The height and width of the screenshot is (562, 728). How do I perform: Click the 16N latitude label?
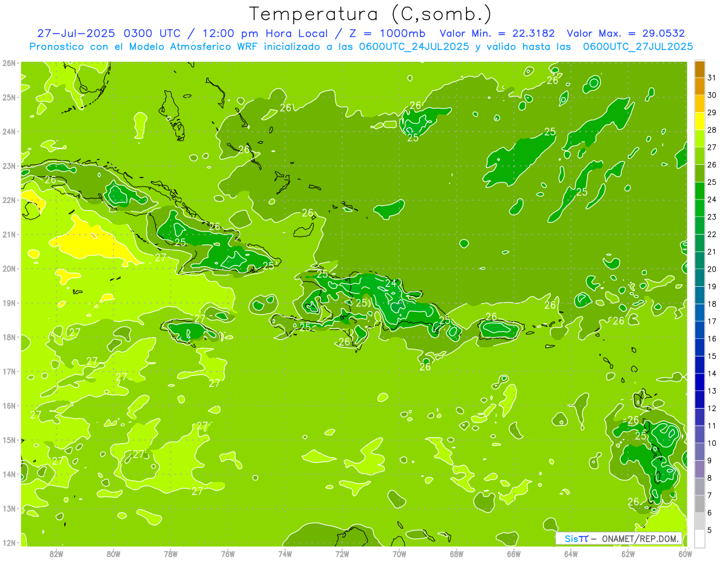coord(9,406)
